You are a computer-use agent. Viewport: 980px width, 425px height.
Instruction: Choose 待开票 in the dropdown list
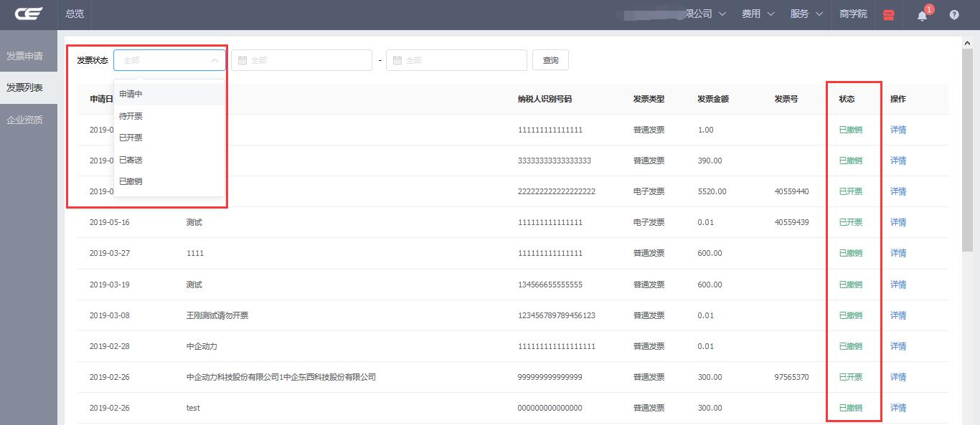131,116
